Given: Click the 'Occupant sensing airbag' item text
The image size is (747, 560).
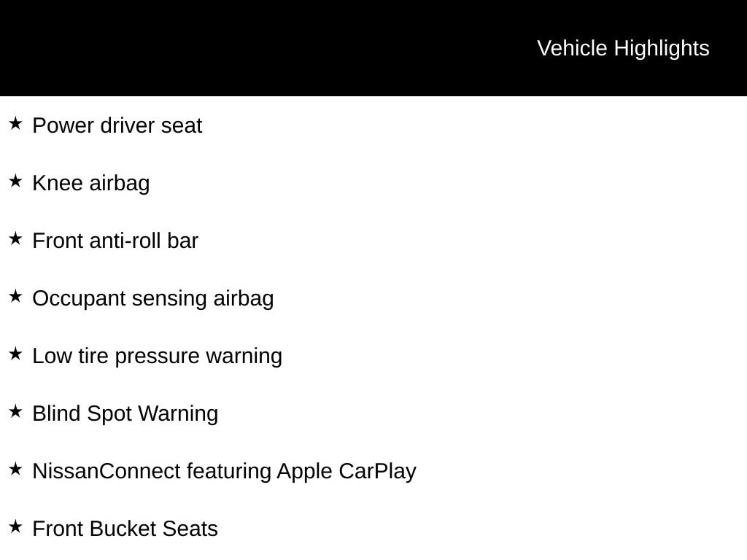Looking at the screenshot, I should (153, 298).
